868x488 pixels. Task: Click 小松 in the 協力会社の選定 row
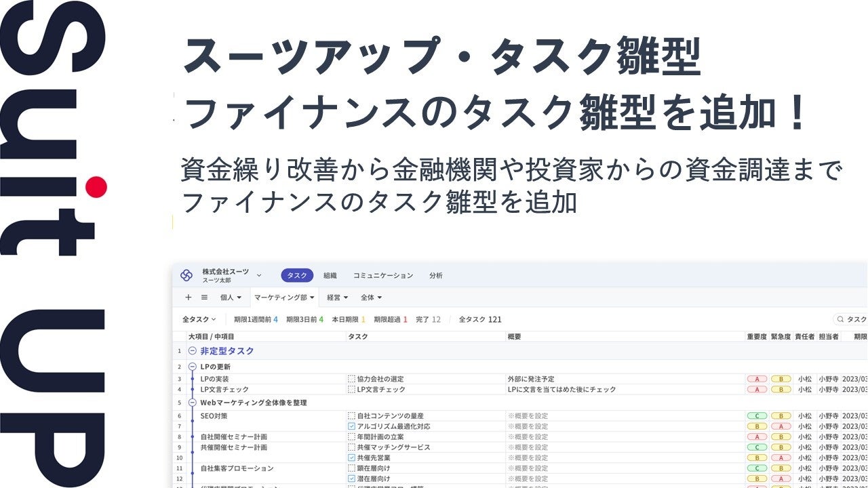point(804,380)
